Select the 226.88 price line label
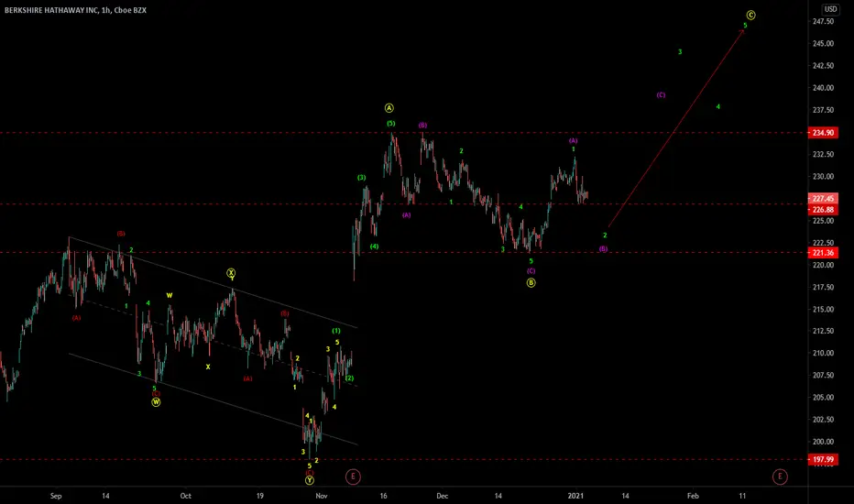 823,210
